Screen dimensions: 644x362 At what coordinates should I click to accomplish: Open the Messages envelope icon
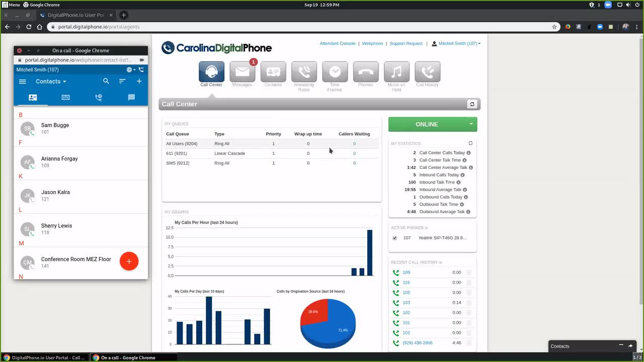243,72
